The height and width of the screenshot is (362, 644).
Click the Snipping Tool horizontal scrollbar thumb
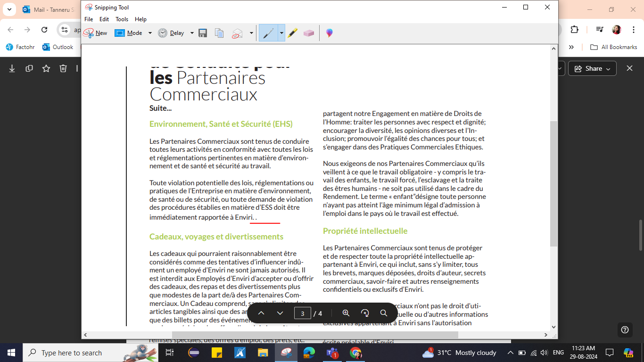click(315, 335)
